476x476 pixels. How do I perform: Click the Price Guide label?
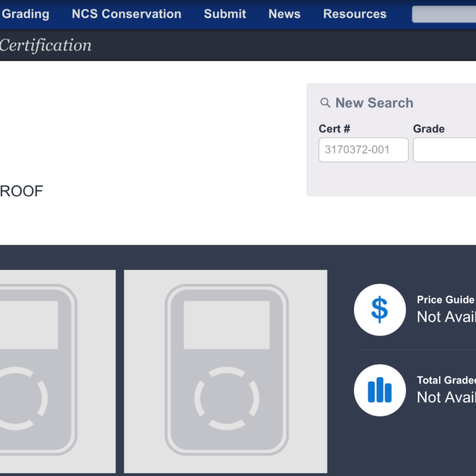pos(446,300)
